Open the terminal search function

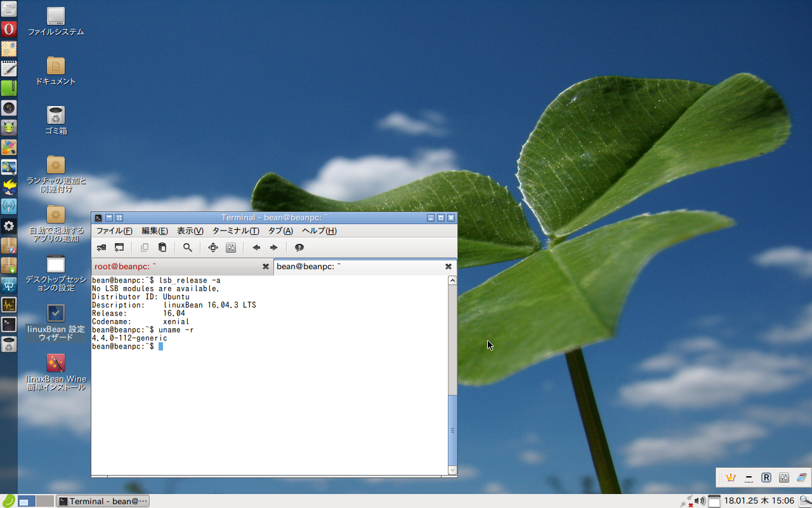(188, 248)
